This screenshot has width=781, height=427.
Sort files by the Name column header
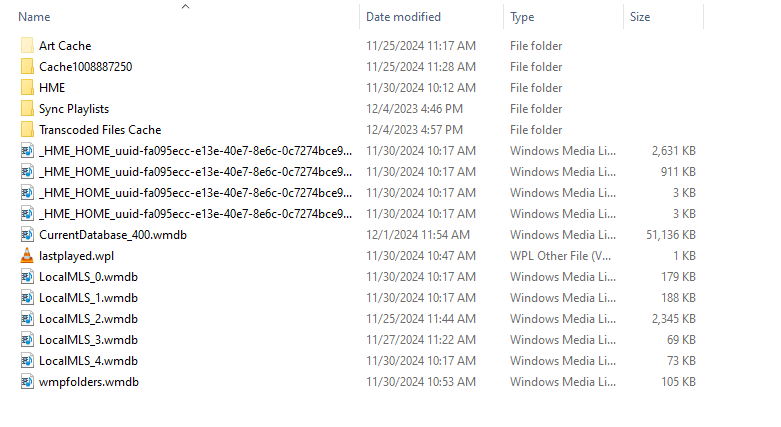pos(34,17)
